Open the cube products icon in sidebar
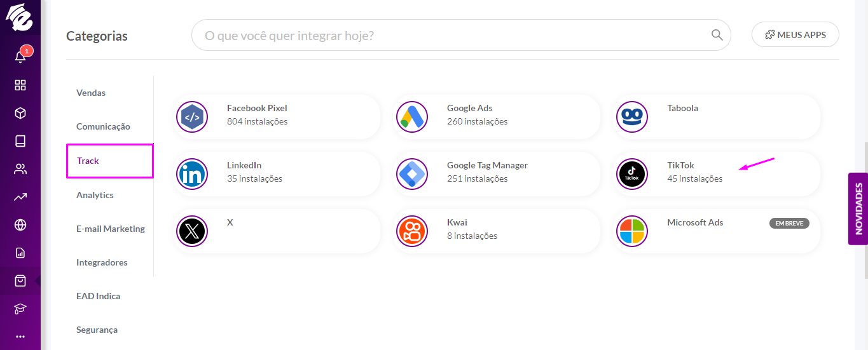The image size is (868, 350). [x=20, y=113]
